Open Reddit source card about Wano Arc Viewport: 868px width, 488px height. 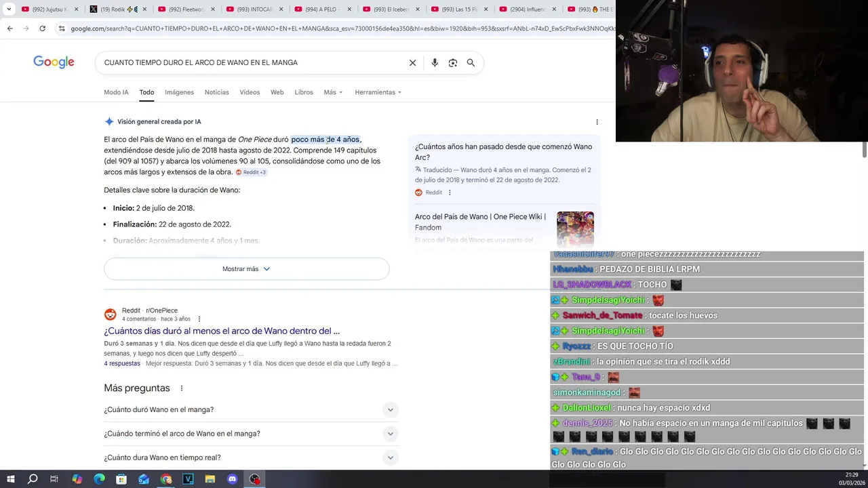point(503,152)
